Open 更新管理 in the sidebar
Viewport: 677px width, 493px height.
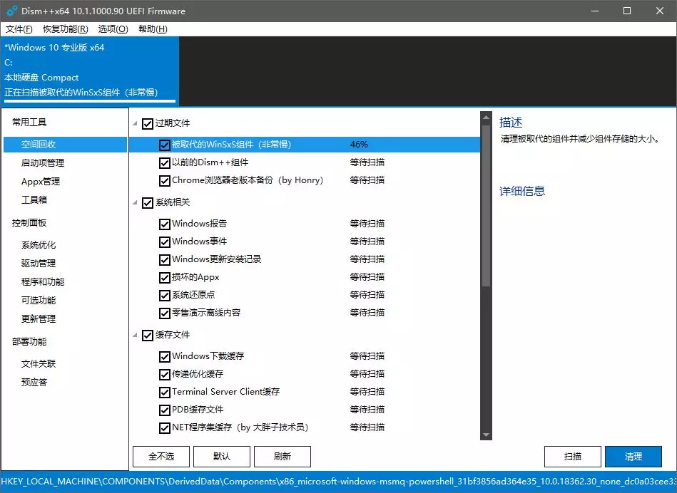click(x=38, y=319)
